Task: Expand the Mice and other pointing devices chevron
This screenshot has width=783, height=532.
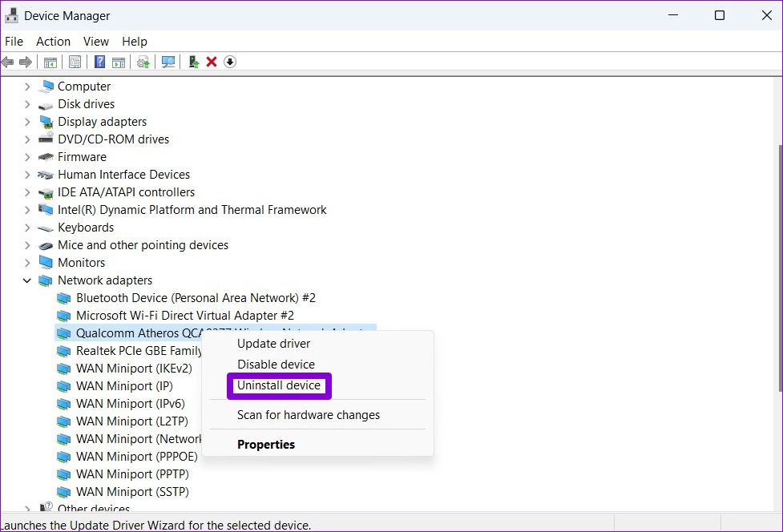Action: click(27, 245)
